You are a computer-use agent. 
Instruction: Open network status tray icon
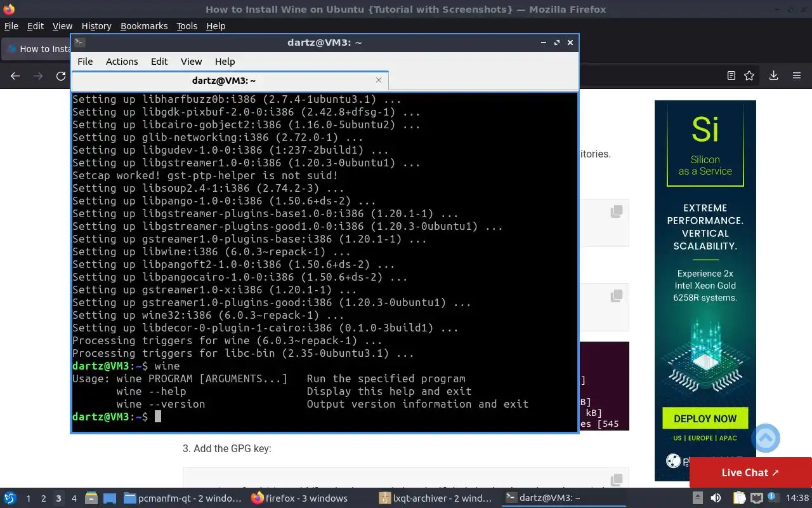point(756,498)
